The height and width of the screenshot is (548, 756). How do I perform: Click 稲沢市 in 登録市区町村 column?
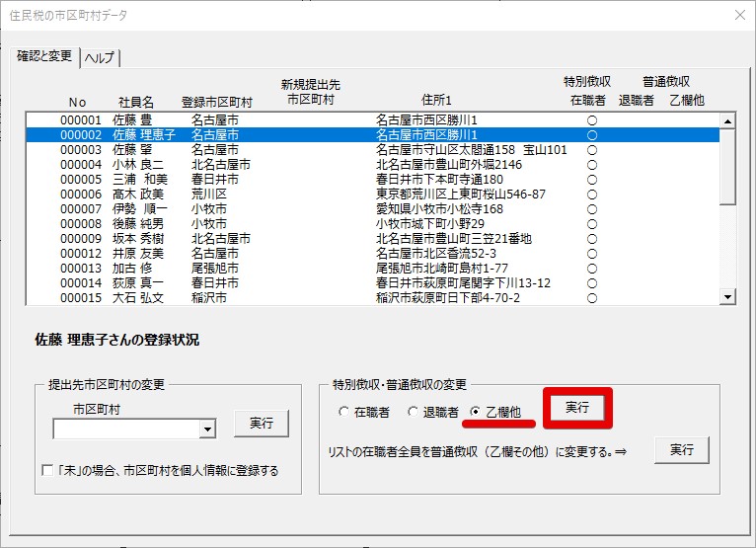click(x=209, y=297)
